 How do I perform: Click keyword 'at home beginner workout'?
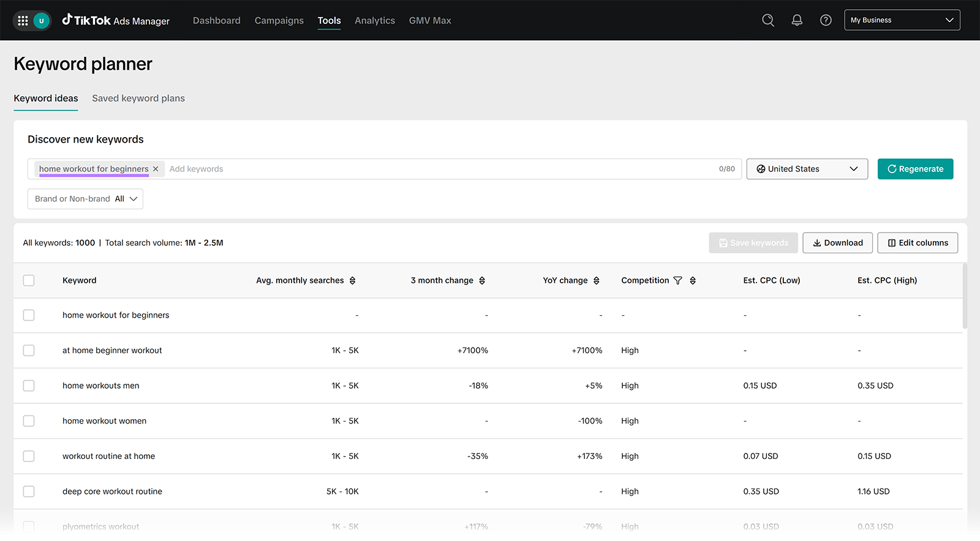click(112, 351)
